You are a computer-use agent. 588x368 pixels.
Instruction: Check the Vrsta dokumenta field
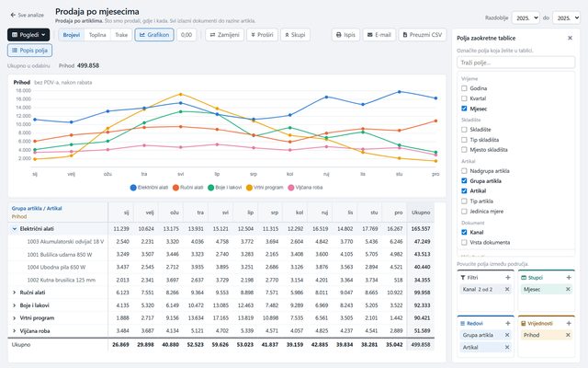point(464,242)
